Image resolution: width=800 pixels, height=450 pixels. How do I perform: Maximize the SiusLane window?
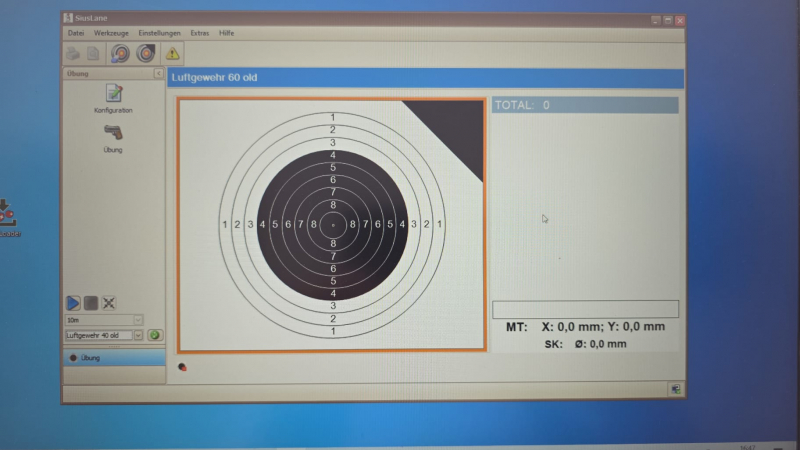tap(668, 20)
